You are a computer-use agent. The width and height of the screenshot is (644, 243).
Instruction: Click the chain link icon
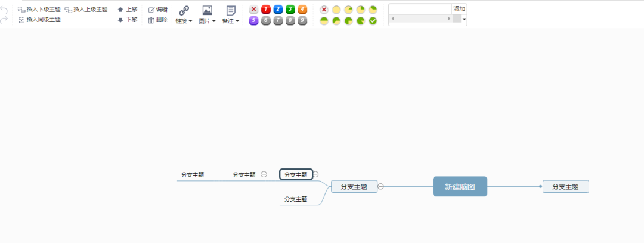coord(184,10)
